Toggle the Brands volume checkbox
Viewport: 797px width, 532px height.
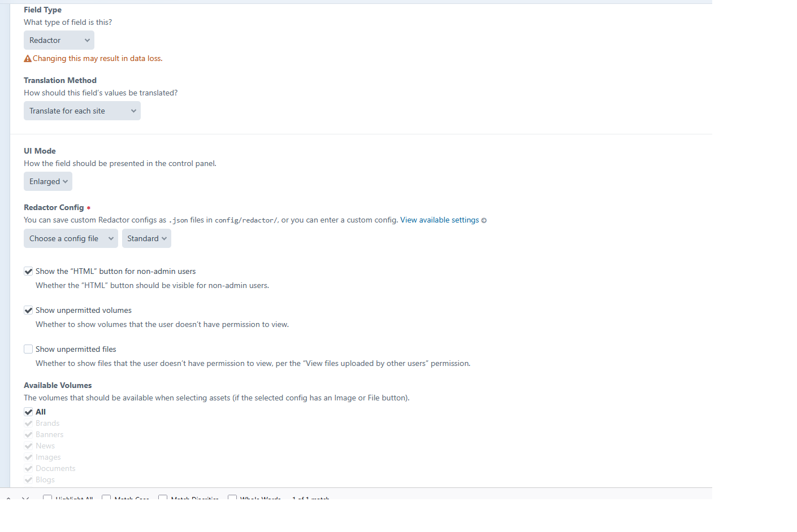(28, 424)
